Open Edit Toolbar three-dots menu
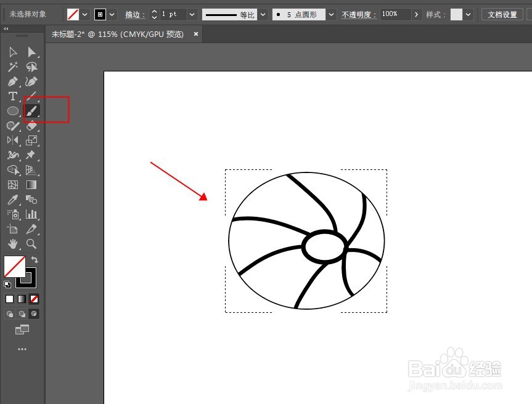 pyautogui.click(x=22, y=349)
